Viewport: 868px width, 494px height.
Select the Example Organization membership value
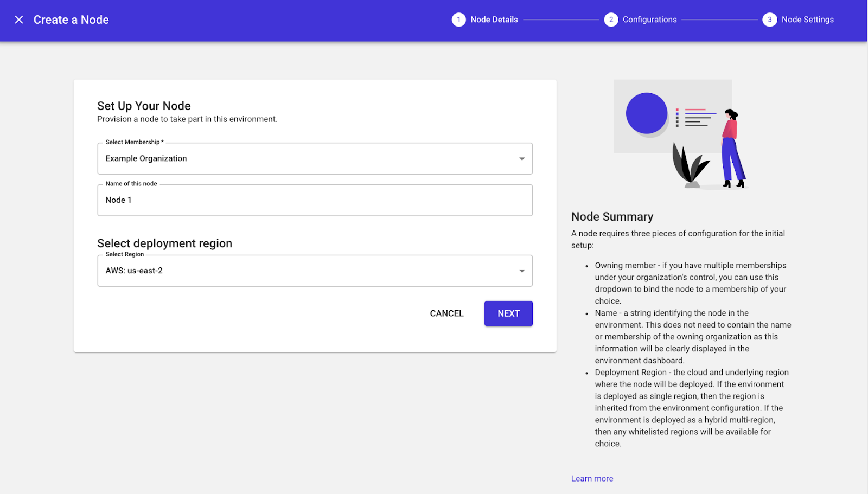[x=146, y=158]
